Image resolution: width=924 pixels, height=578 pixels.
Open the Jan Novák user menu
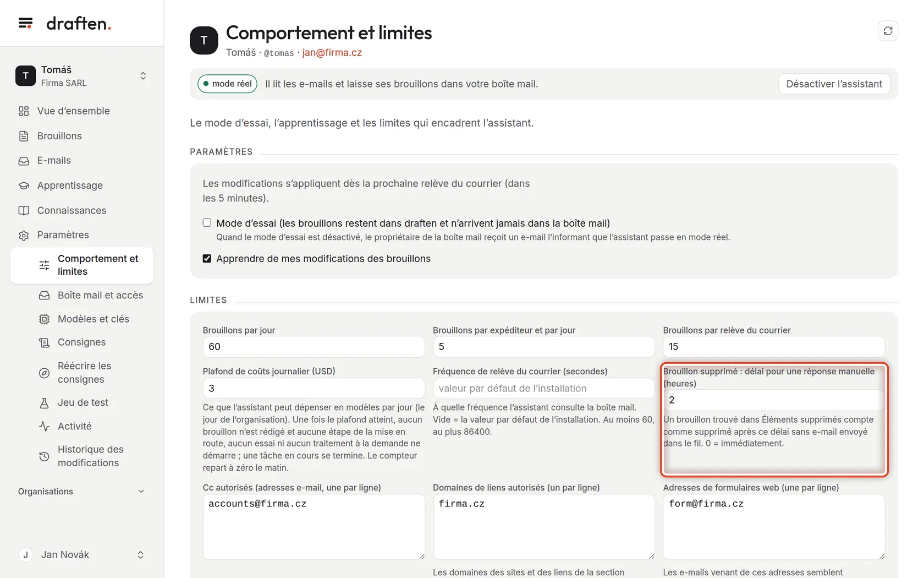(81, 555)
